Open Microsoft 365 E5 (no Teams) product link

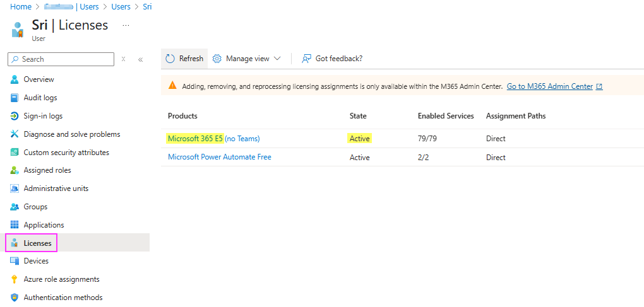213,139
